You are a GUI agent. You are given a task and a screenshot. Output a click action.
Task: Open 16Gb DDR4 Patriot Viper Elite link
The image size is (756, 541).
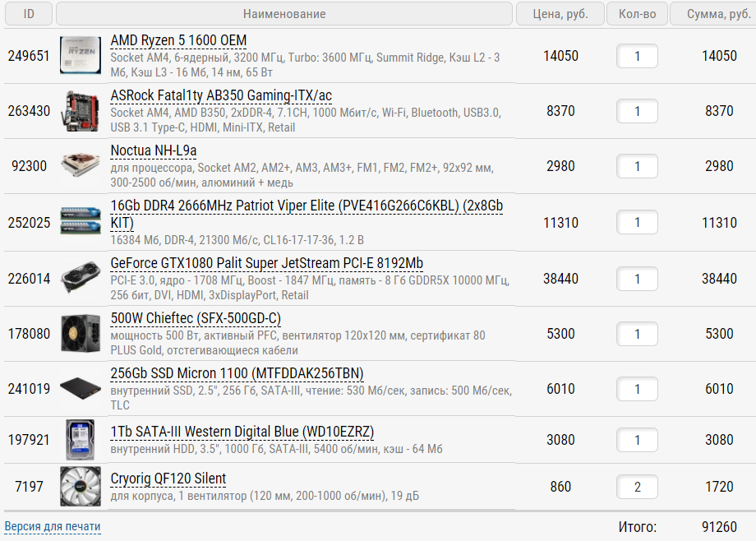coord(307,214)
